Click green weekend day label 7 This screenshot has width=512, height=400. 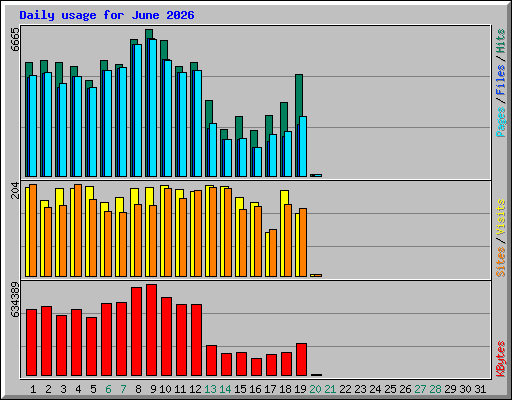[123, 389]
